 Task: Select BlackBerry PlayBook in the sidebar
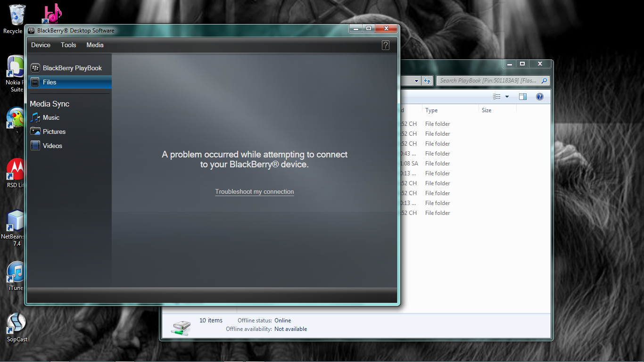[x=70, y=68]
